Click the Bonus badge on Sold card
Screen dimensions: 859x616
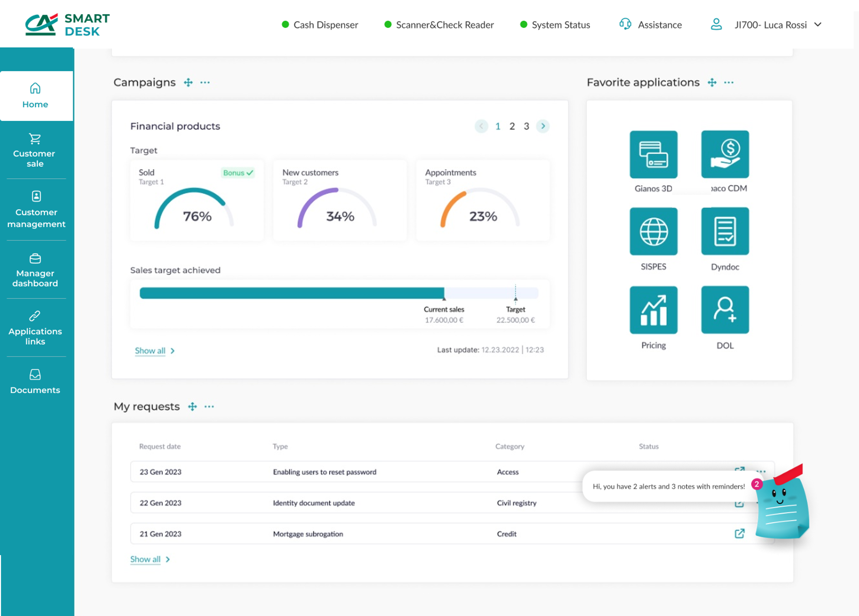[x=238, y=173]
